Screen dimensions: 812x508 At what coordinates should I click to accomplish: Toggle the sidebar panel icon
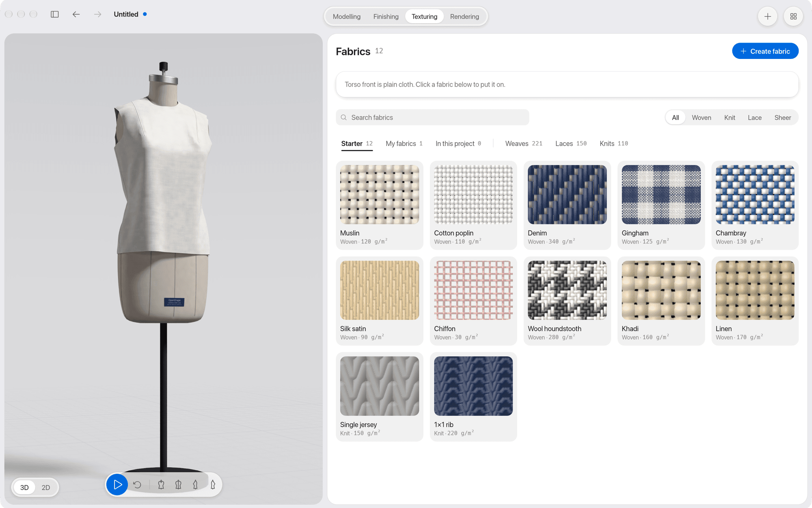55,14
